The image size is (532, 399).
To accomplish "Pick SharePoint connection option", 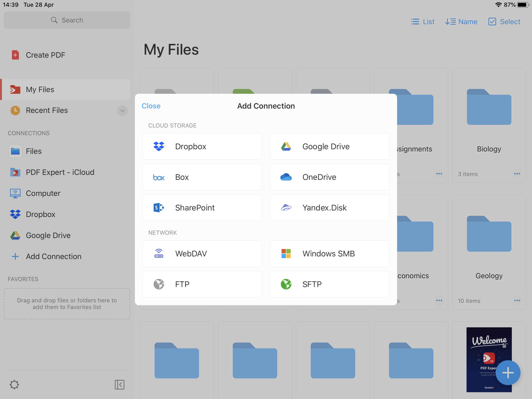I will [x=202, y=208].
